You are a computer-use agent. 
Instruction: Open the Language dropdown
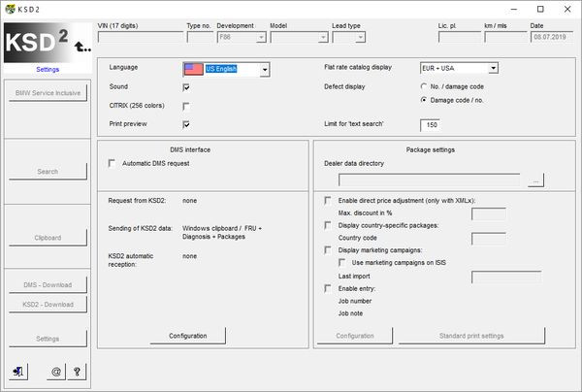coord(264,69)
